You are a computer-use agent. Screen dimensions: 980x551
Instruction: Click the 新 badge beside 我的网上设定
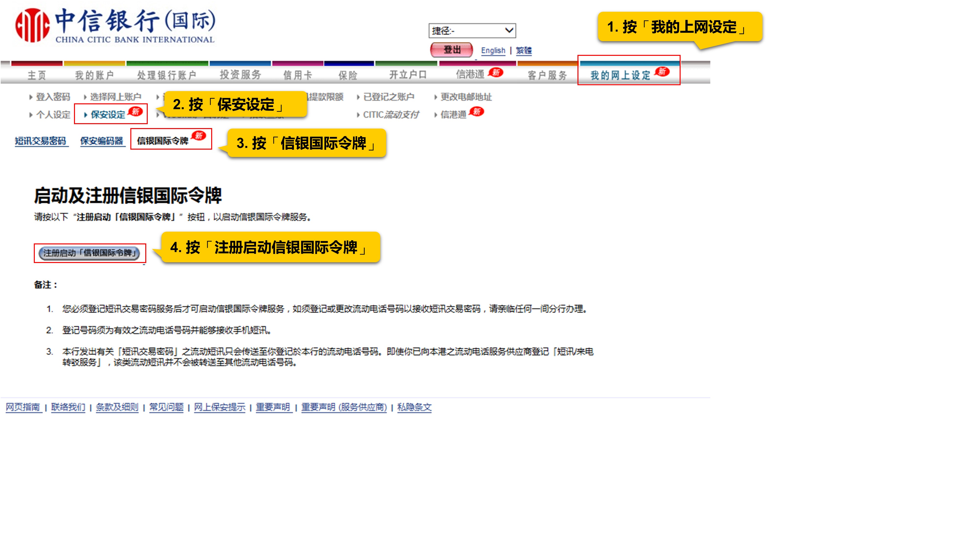click(x=662, y=72)
